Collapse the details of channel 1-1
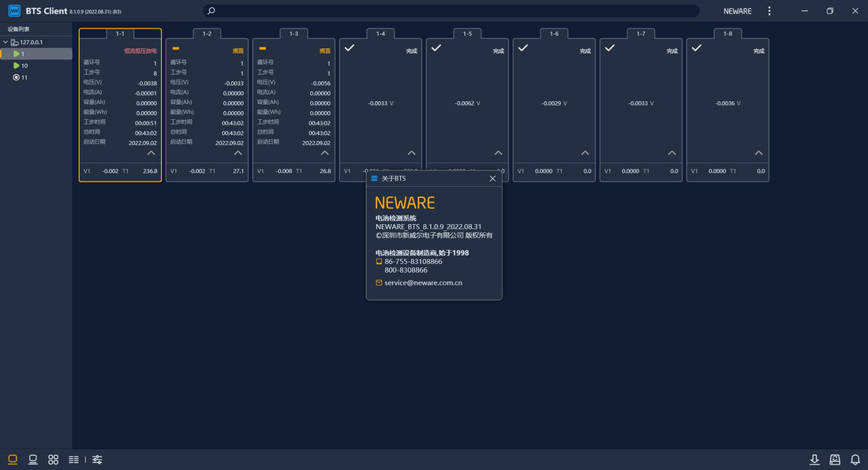This screenshot has height=470, width=868. coord(152,153)
